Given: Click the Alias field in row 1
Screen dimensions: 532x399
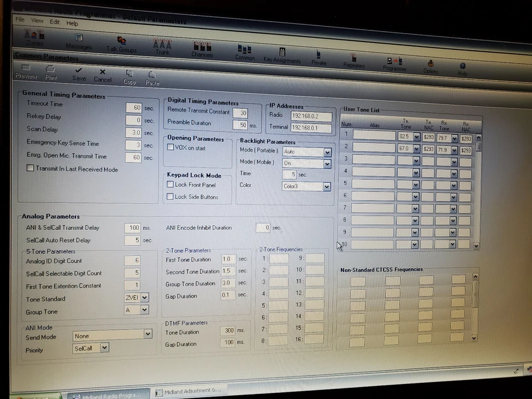Looking at the screenshot, I should (x=374, y=135).
